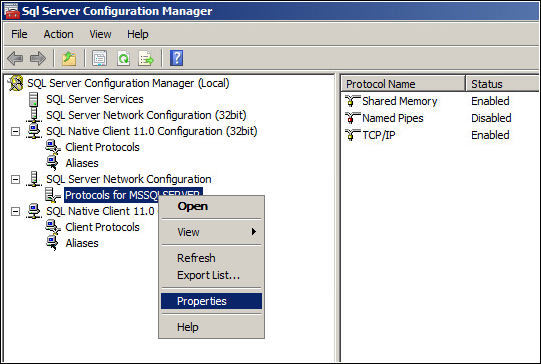Screen dimensions: 541x364
Task: Choose Properties from the context menu
Action: point(212,301)
